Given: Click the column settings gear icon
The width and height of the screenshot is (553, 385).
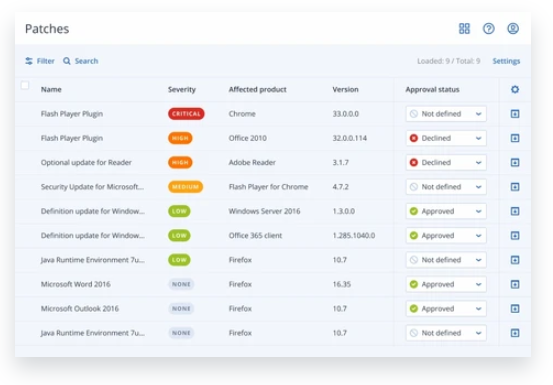Looking at the screenshot, I should pyautogui.click(x=515, y=90).
